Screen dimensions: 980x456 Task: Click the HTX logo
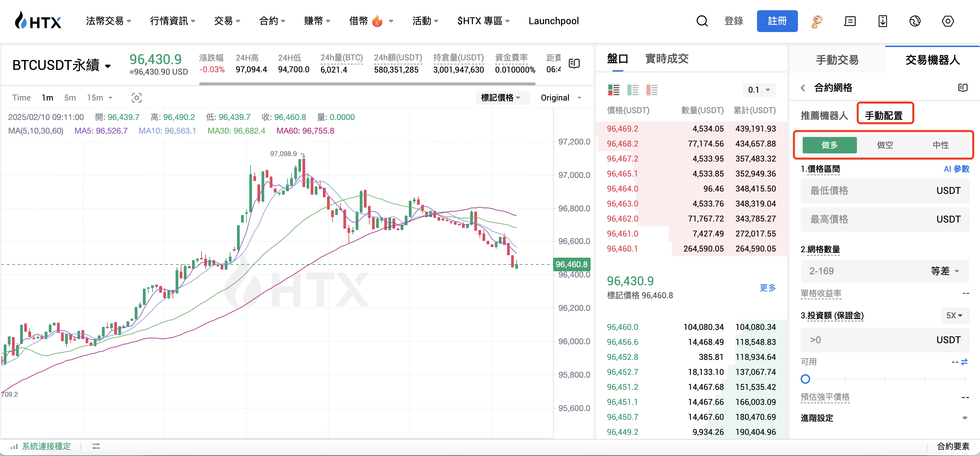tap(38, 21)
